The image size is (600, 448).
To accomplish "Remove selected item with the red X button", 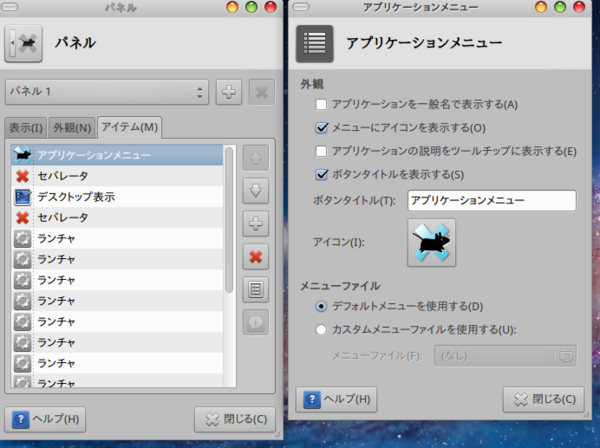I will click(256, 256).
